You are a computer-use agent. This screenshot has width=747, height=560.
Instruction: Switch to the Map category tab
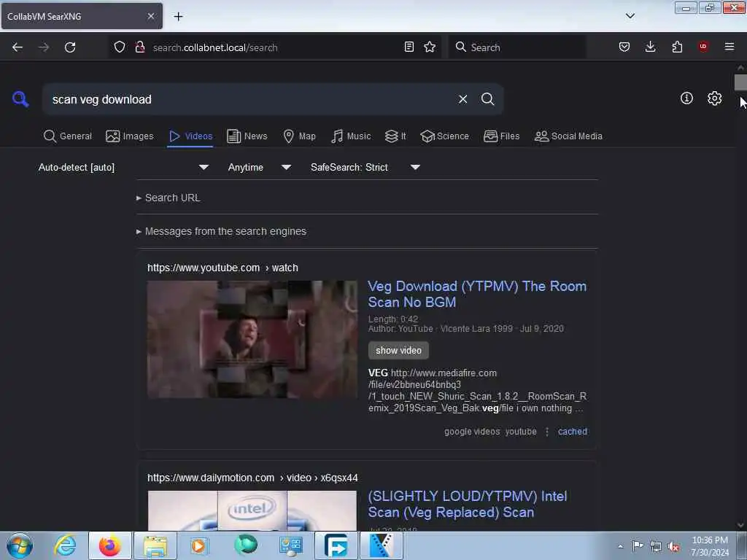(299, 136)
